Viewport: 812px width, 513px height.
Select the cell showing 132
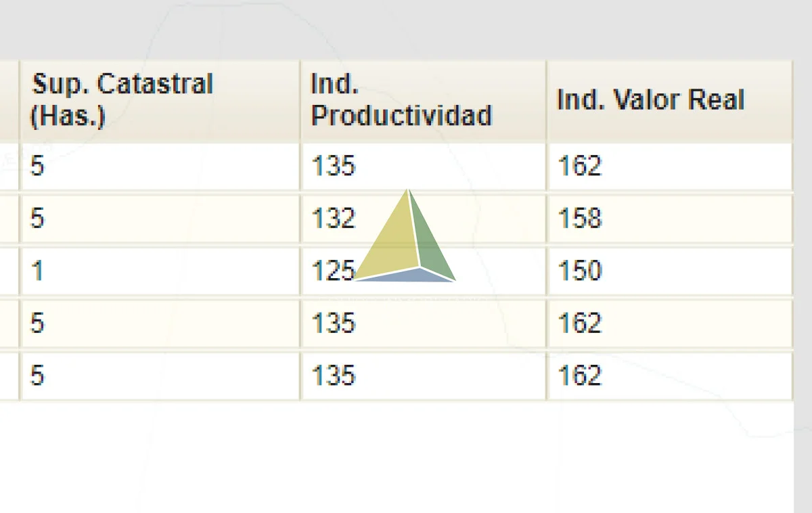(x=333, y=219)
